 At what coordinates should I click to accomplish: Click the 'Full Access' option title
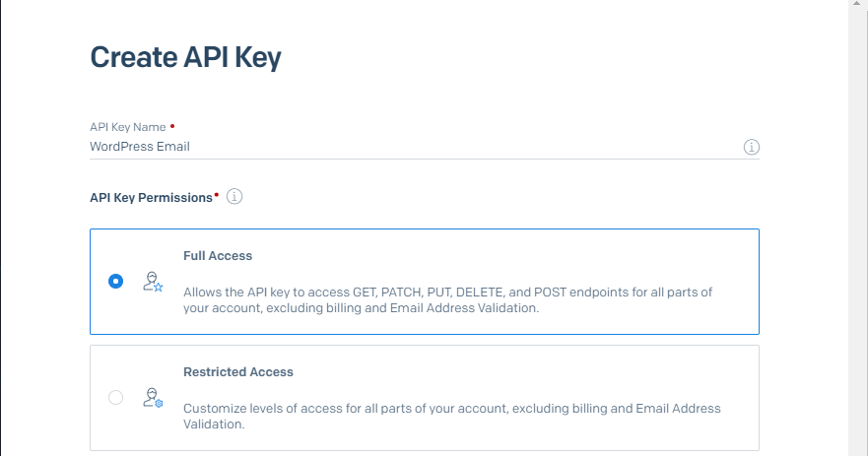(218, 256)
